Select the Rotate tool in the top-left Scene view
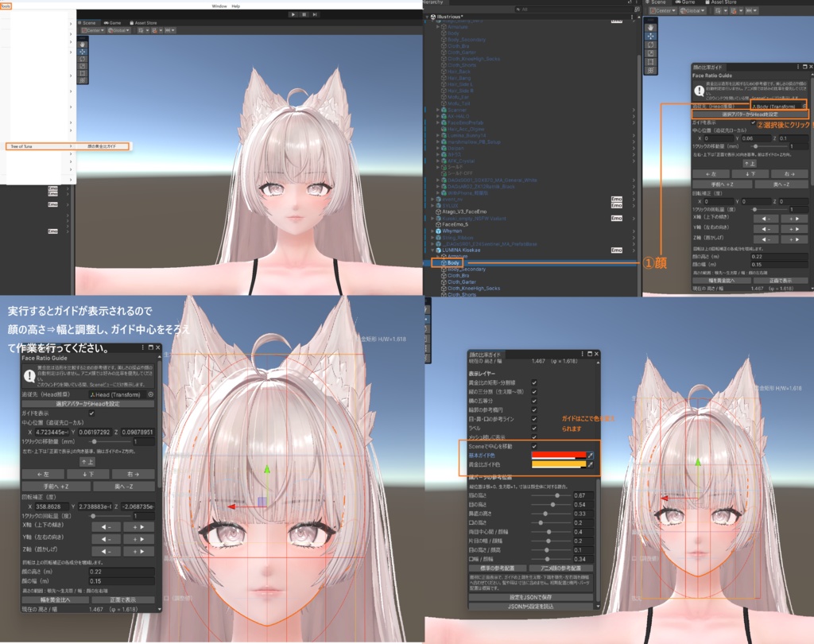 coord(83,59)
